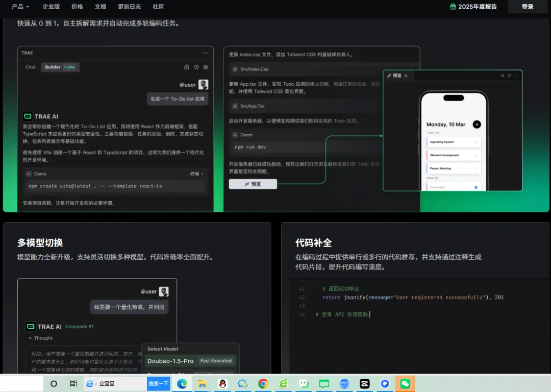Image resolution: width=551 pixels, height=392 pixels.
Task: Expand the 产品 dropdown in navigation
Action: [x=20, y=7]
